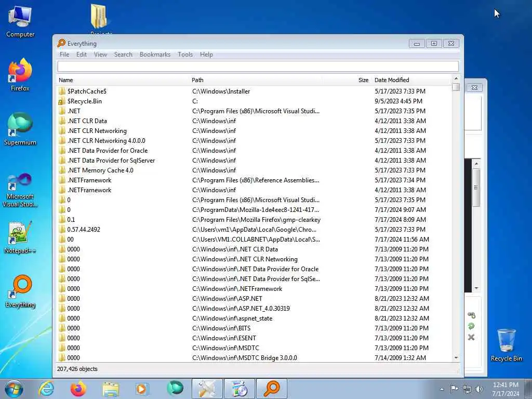Close the background window with X button
This screenshot has height=399, width=532.
click(474, 87)
